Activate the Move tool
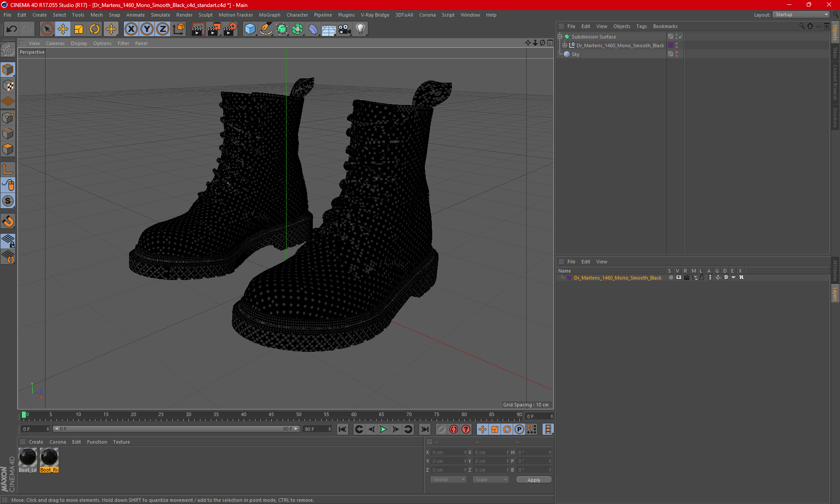 (63, 29)
